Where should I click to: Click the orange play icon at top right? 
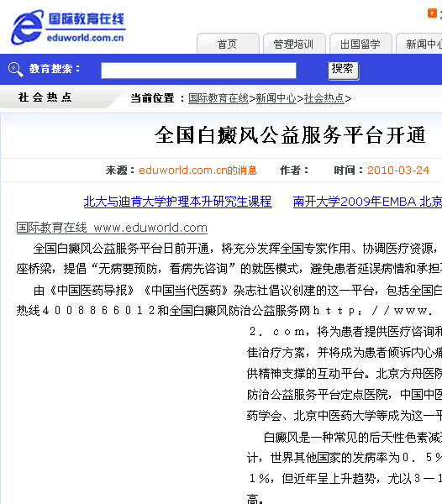(432, 13)
